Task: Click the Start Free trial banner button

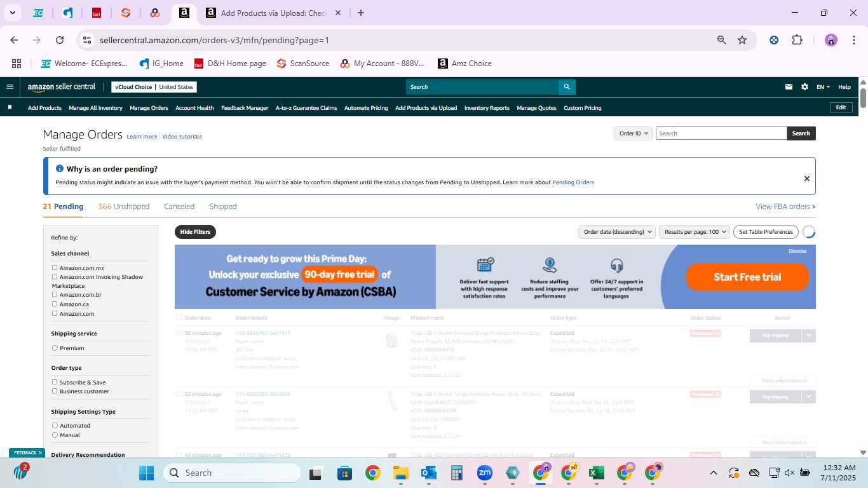Action: pos(747,277)
